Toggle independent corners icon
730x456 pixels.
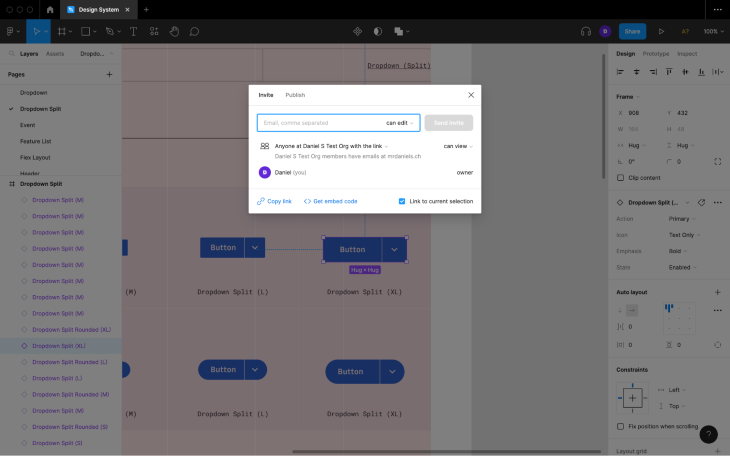coord(717,162)
